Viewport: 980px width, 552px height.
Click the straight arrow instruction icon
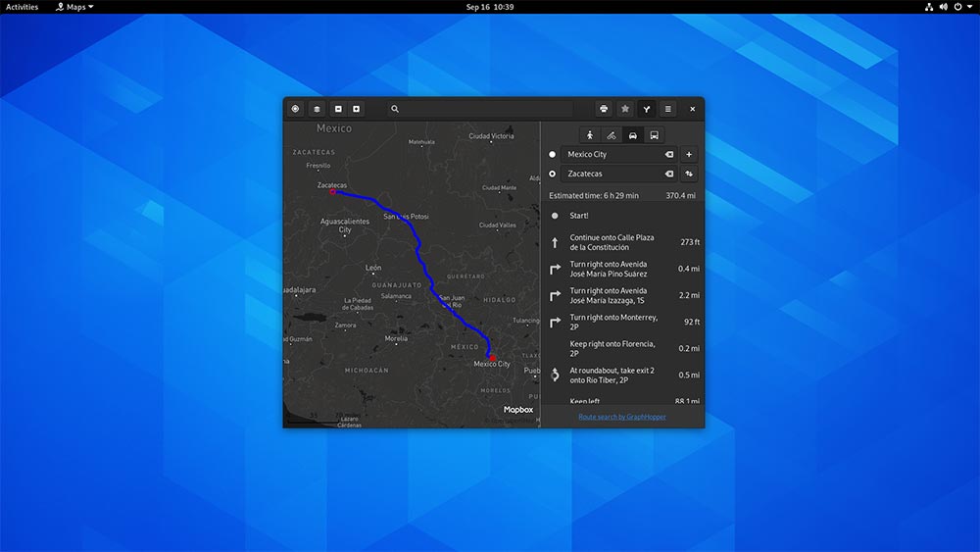[x=555, y=242]
